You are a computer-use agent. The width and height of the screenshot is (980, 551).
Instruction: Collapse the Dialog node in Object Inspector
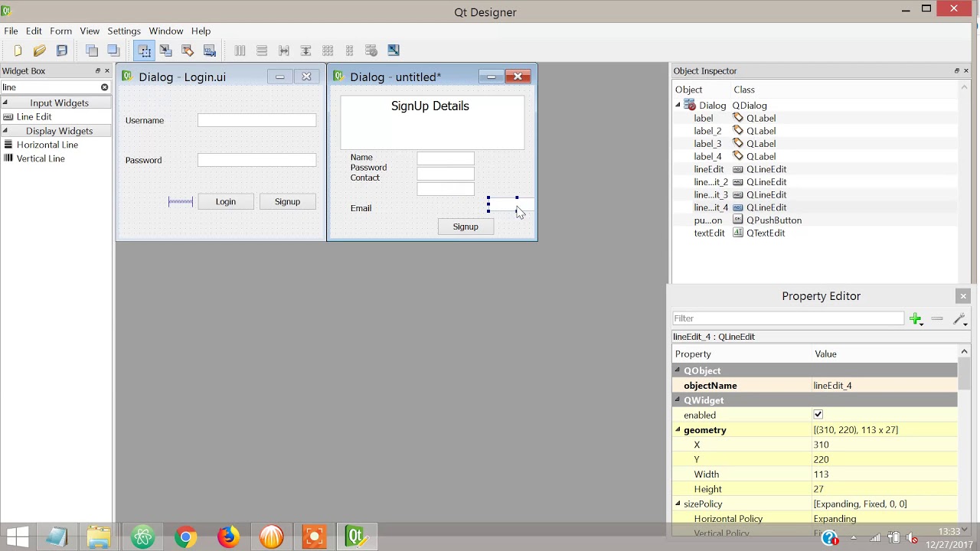[678, 105]
